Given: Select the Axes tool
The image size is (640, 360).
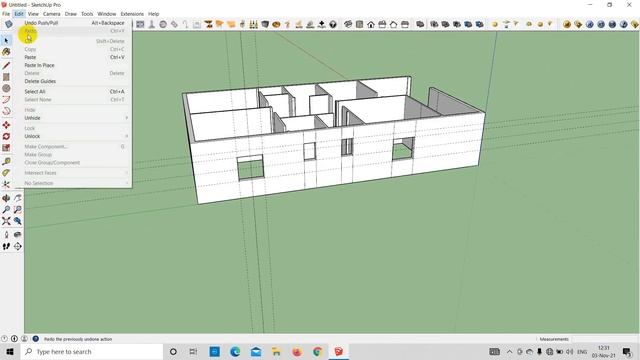Looking at the screenshot, I should coord(6,184).
